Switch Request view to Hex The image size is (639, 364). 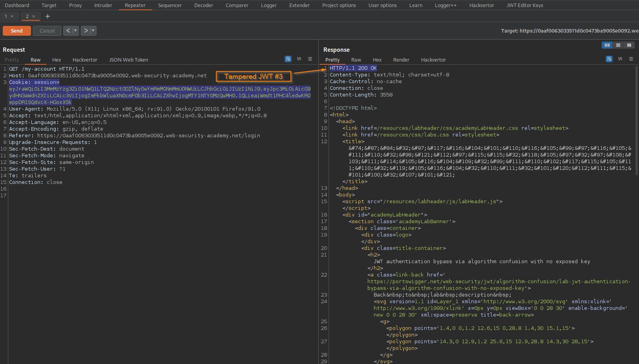click(x=57, y=60)
